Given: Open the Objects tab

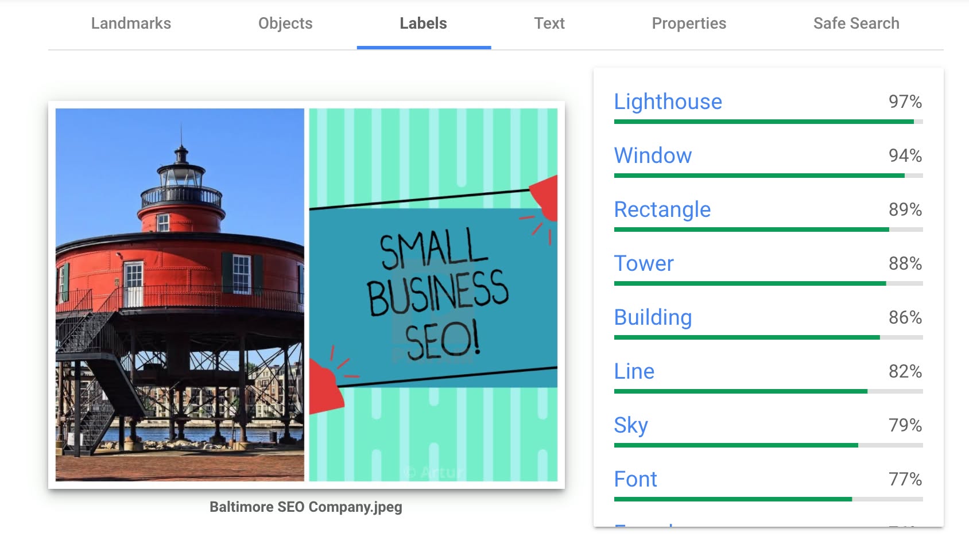Looking at the screenshot, I should click(285, 24).
